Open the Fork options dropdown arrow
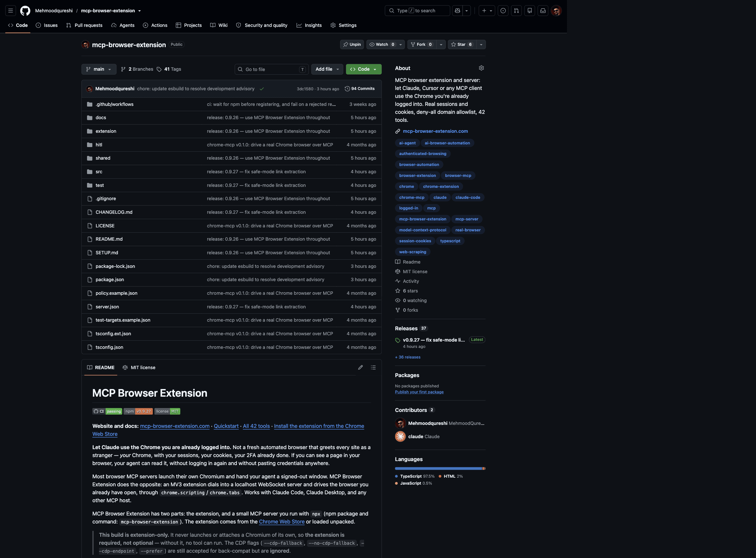 click(441, 44)
